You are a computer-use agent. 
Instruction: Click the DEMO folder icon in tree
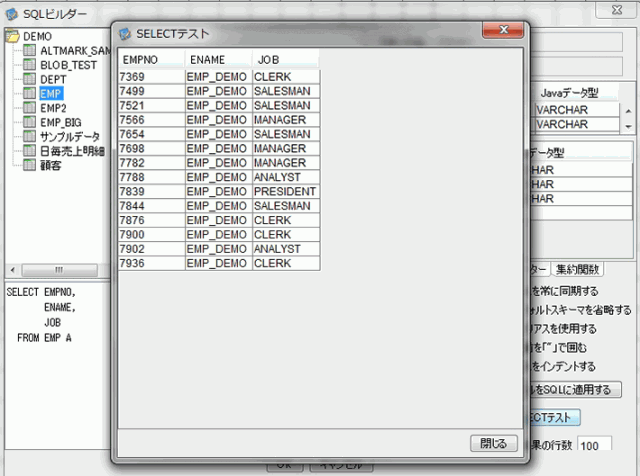point(12,37)
